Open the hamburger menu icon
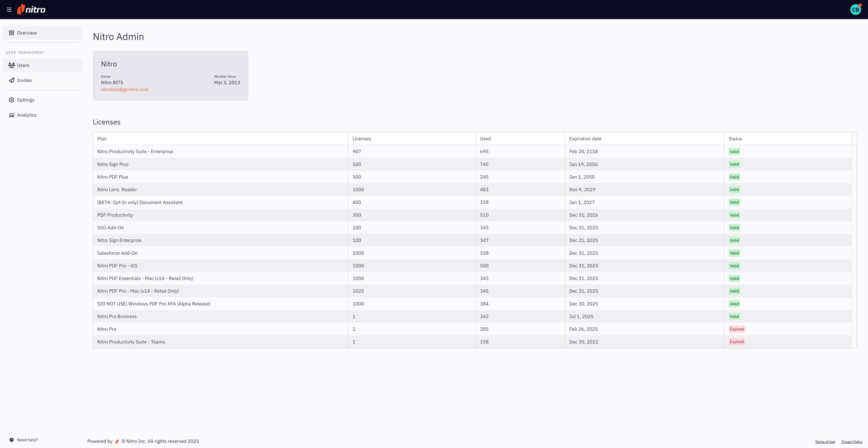This screenshot has width=868, height=448. click(9, 10)
